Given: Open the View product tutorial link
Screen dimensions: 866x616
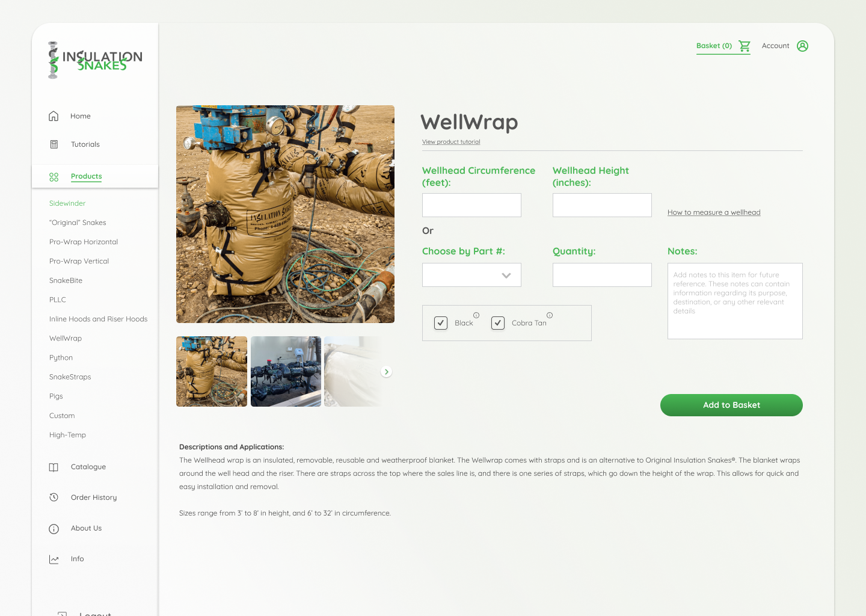Looking at the screenshot, I should [451, 142].
